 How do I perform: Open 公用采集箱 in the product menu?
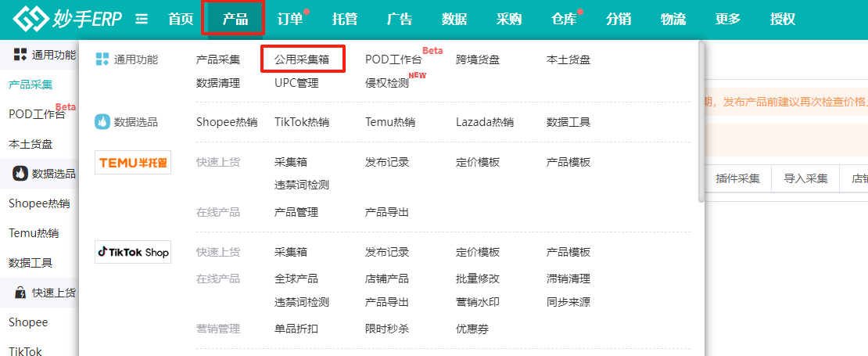pyautogui.click(x=302, y=59)
